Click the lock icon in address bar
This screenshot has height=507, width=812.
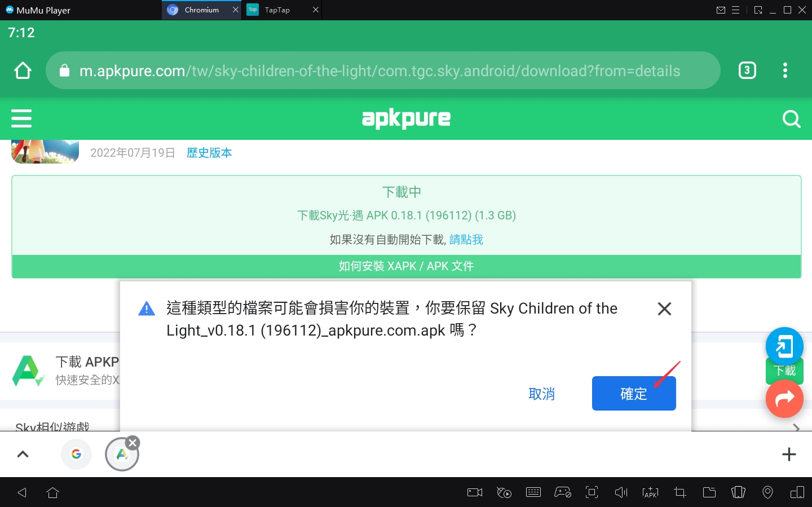click(x=64, y=70)
